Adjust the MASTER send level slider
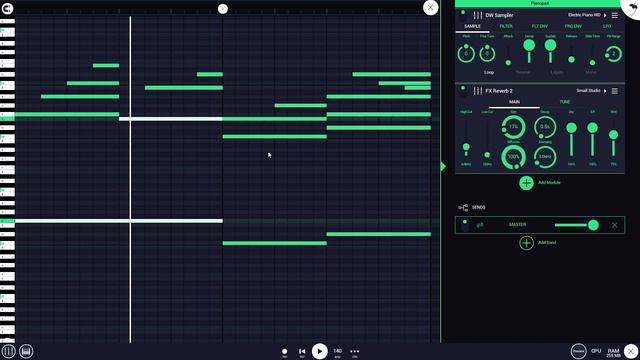The height and width of the screenshot is (360, 640). pos(576,225)
